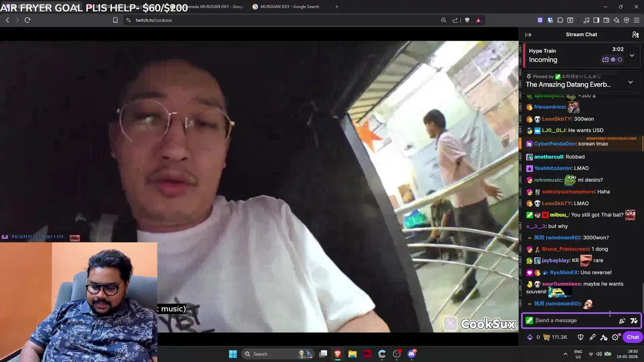Go back with the browser back arrow

click(x=8, y=20)
